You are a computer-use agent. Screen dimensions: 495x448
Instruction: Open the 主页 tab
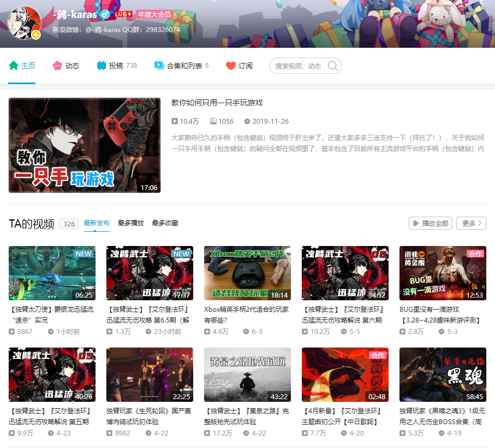(x=22, y=66)
